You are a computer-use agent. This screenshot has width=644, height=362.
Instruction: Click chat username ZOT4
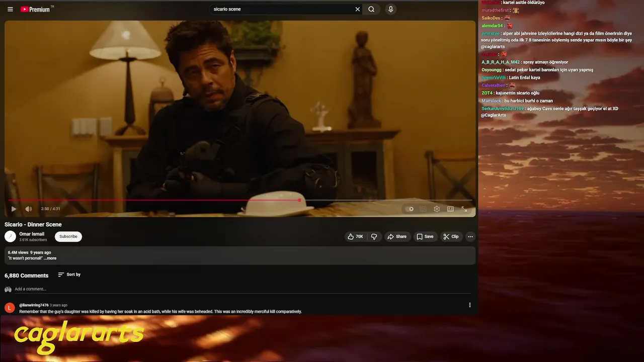click(487, 93)
